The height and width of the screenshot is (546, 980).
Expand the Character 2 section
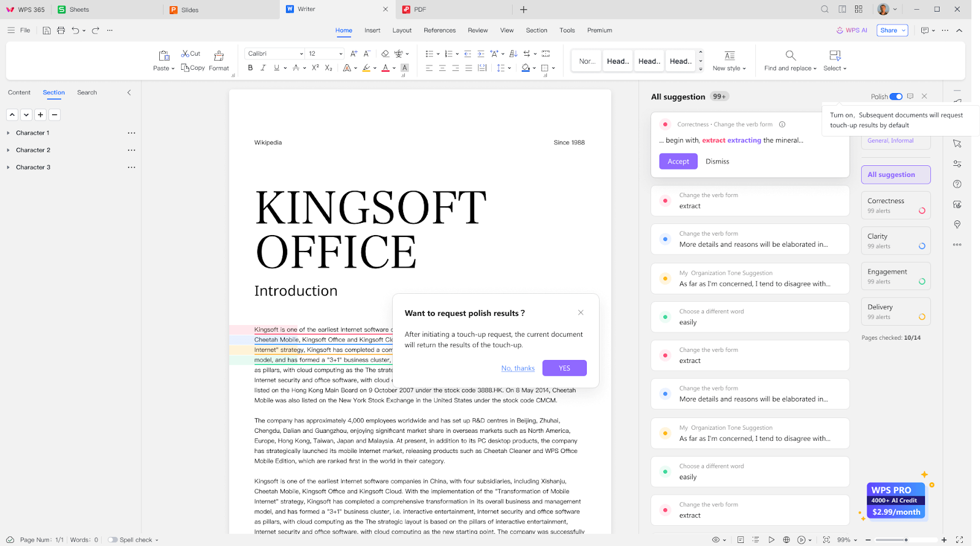(x=8, y=150)
